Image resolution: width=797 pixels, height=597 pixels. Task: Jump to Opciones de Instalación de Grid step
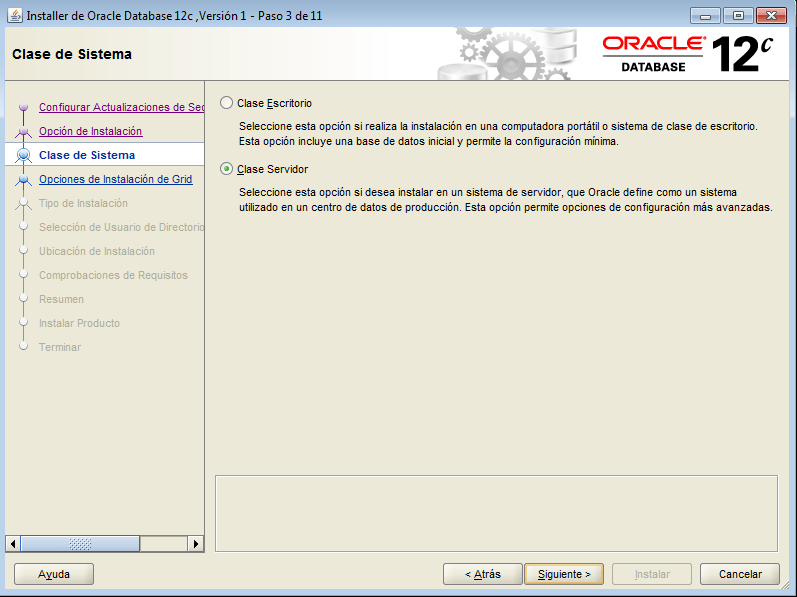(x=115, y=179)
